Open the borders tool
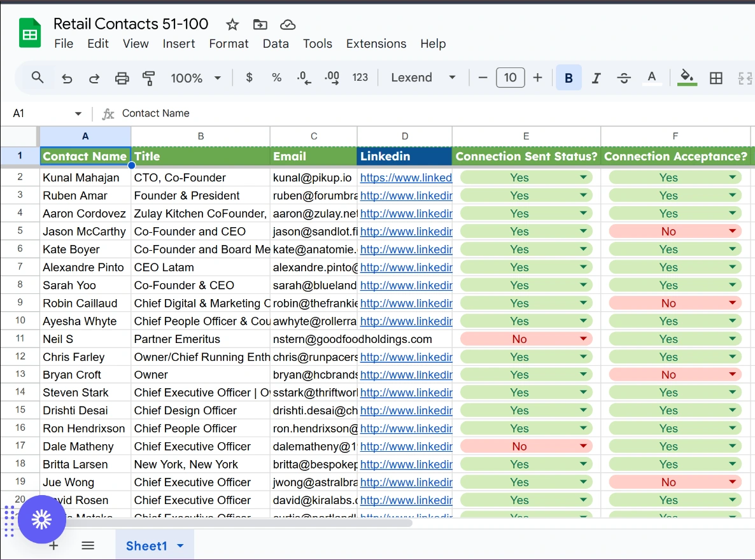This screenshot has height=560, width=755. pyautogui.click(x=716, y=78)
